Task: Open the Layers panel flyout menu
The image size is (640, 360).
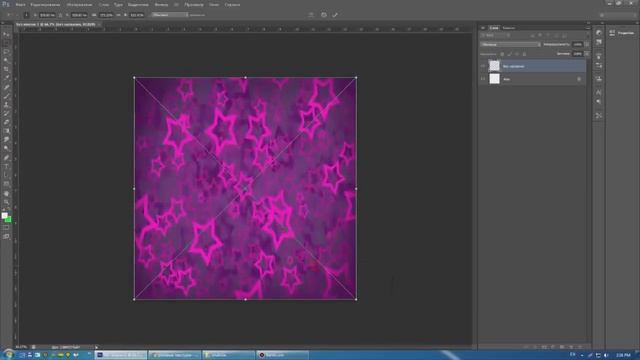Action: [x=588, y=28]
